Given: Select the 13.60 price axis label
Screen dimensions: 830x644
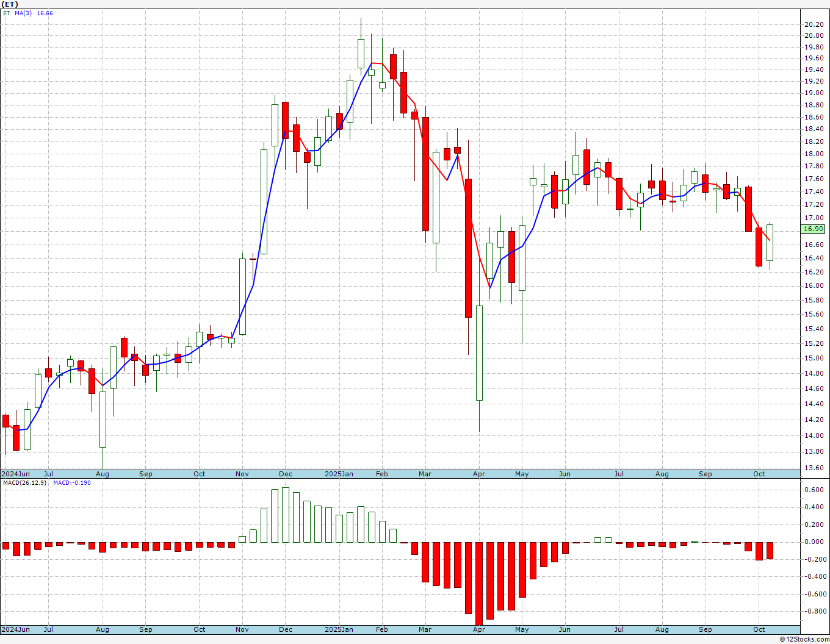Looking at the screenshot, I should click(813, 468).
